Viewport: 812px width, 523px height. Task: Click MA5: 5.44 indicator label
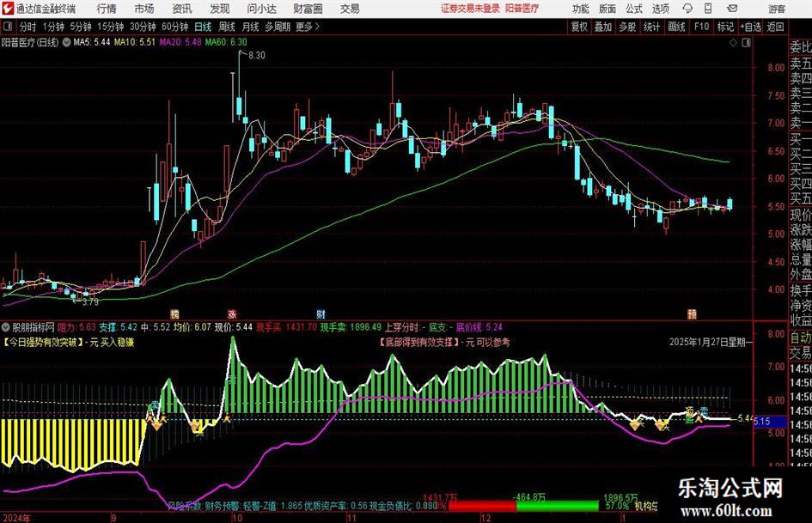point(92,42)
